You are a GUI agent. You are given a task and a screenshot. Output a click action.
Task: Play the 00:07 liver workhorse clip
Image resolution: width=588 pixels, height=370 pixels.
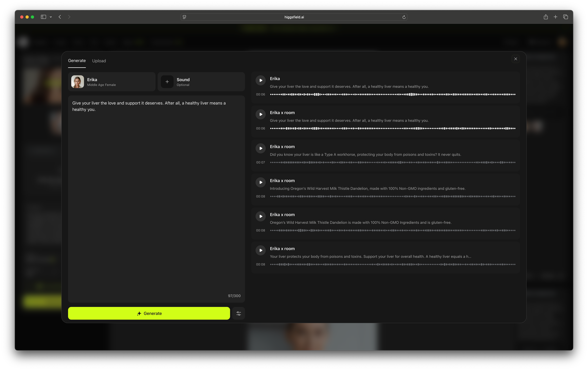261,148
